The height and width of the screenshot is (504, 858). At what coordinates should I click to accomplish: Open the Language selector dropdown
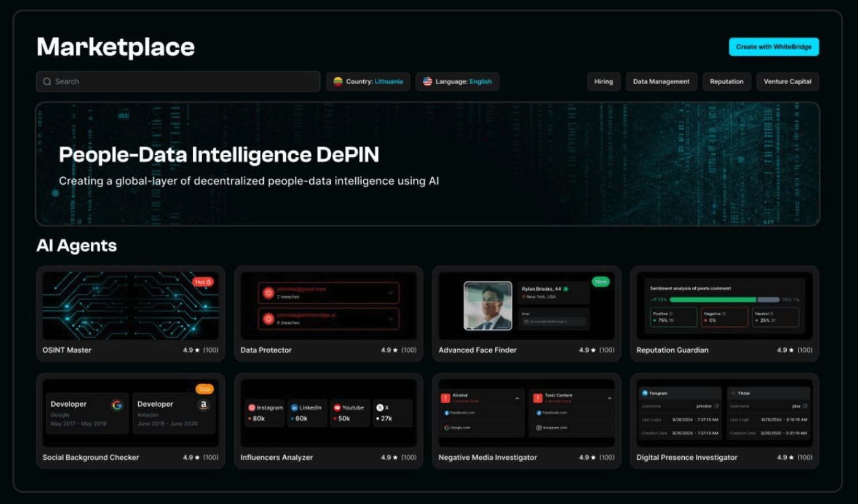click(457, 81)
